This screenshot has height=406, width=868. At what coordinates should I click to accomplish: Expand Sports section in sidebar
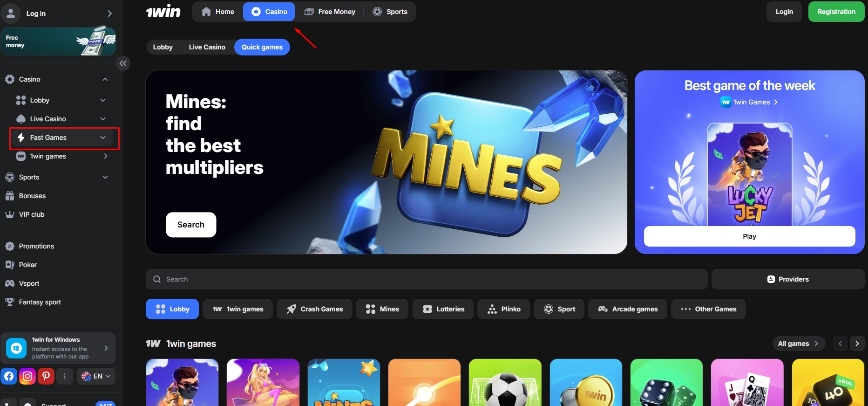tap(105, 177)
